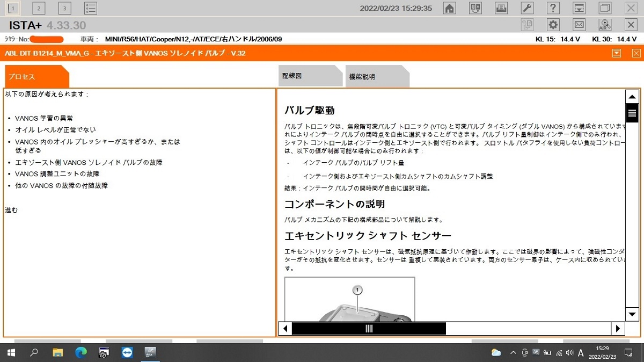The image size is (644, 362).
Task: Open the 機能説明 tab
Action: pyautogui.click(x=377, y=76)
